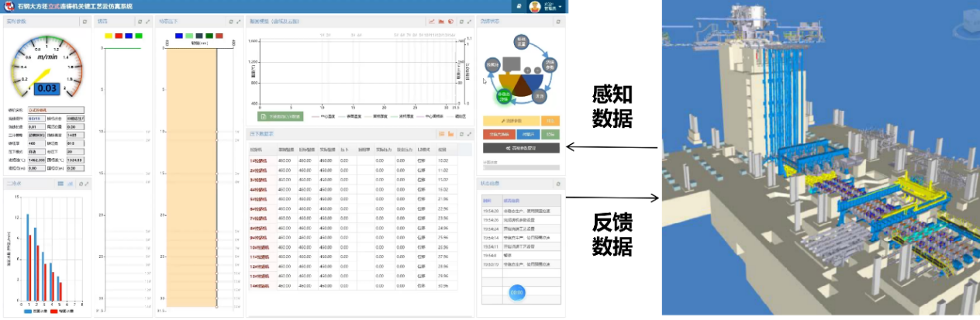Switch reduction data panel to table view
Image resolution: width=980 pixels, height=320 pixels.
click(x=441, y=134)
